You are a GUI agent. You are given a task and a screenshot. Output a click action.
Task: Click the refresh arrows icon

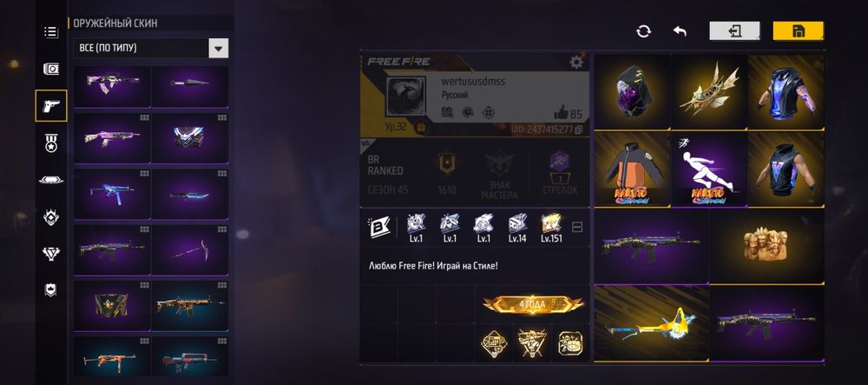point(644,31)
